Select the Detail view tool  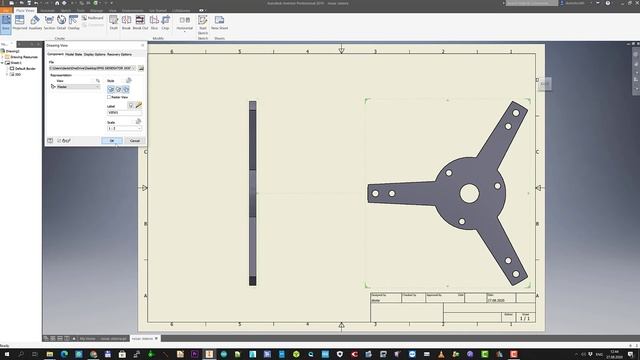pos(61,23)
